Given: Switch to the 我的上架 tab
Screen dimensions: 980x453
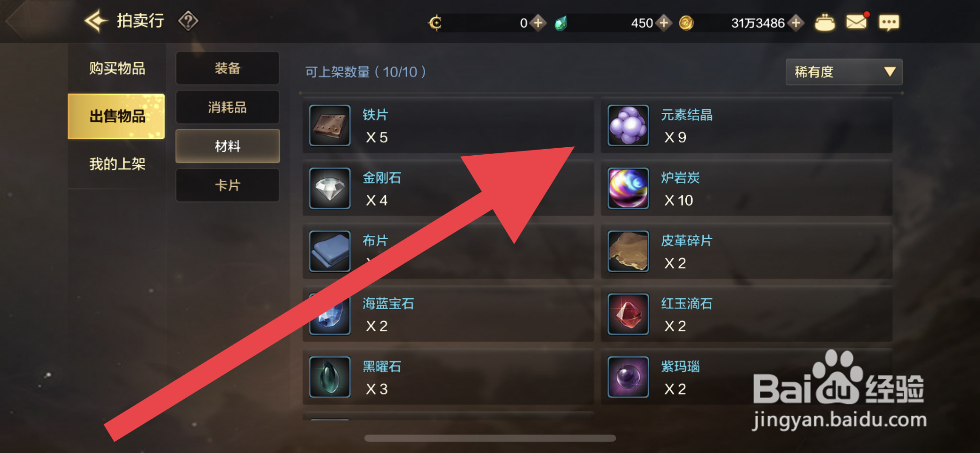Looking at the screenshot, I should [x=117, y=164].
